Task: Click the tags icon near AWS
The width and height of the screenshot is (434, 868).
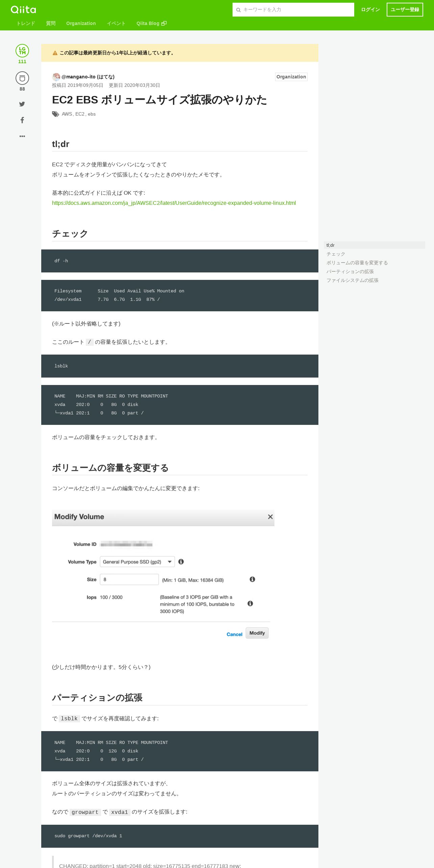Action: [x=55, y=114]
